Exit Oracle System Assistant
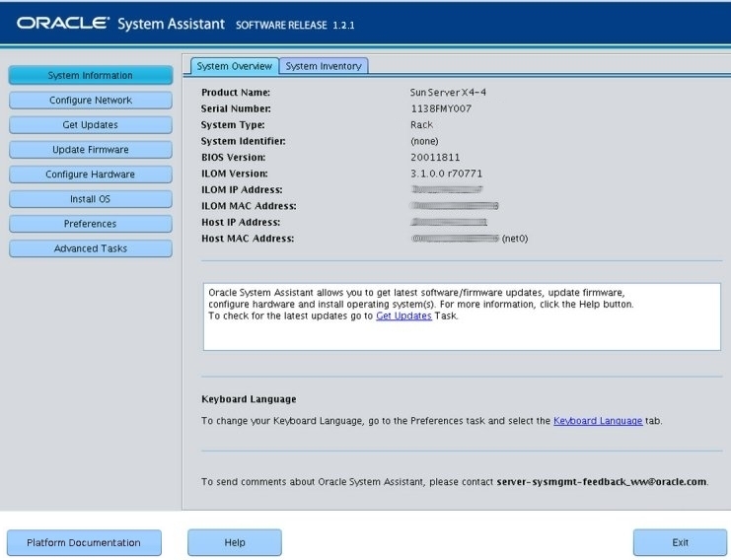 point(680,543)
